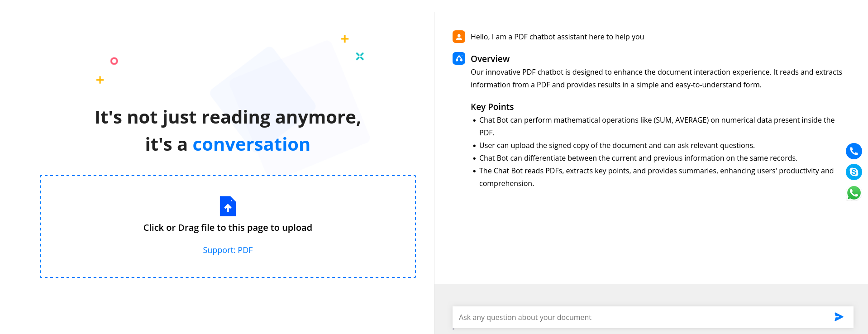Click the orange plus decoration
This screenshot has height=334, width=868.
(100, 80)
